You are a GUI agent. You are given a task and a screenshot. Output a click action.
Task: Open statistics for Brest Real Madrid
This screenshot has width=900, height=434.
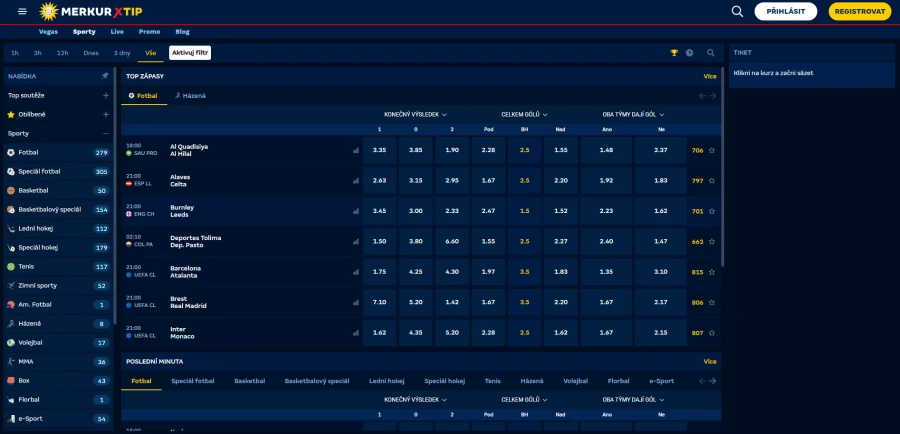356,303
